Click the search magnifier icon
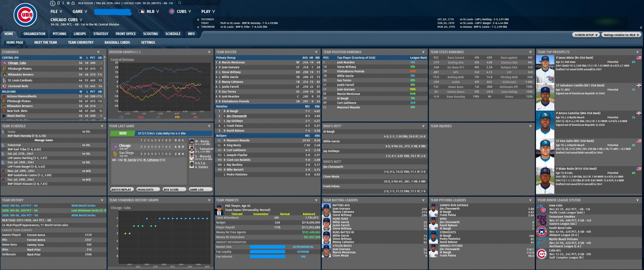The height and width of the screenshot is (270, 644). pyautogui.click(x=179, y=3)
